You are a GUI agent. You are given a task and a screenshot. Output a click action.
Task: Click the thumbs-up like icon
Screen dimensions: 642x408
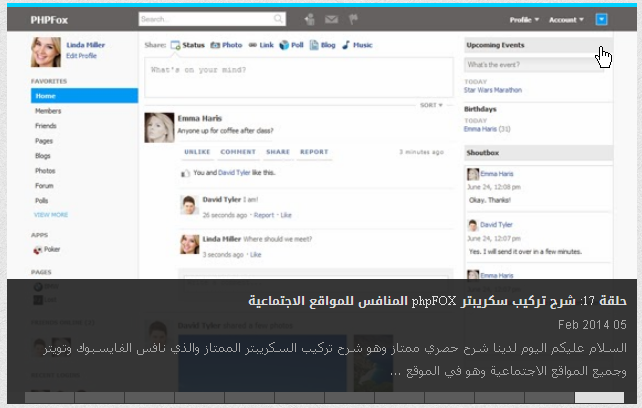click(185, 173)
